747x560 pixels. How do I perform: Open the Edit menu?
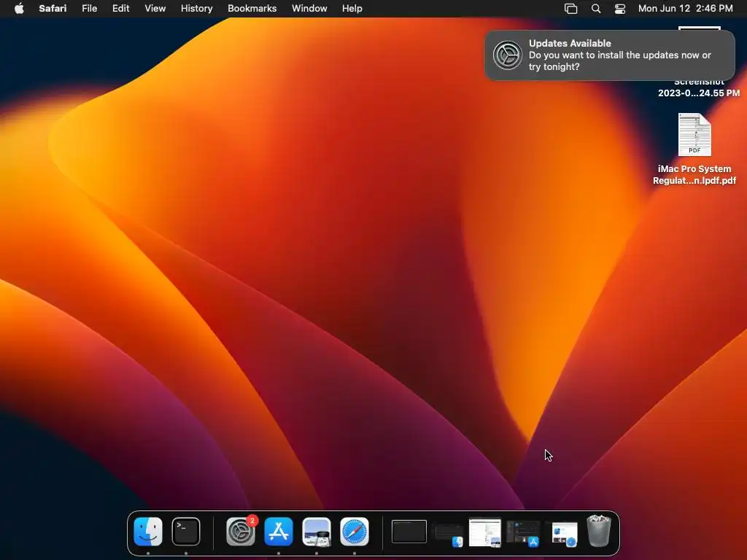tap(120, 9)
